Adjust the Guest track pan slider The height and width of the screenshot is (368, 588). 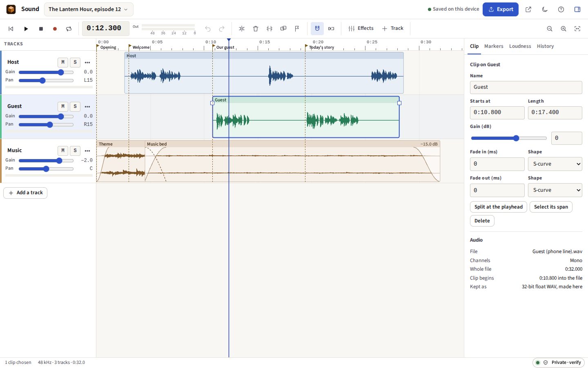click(46, 124)
